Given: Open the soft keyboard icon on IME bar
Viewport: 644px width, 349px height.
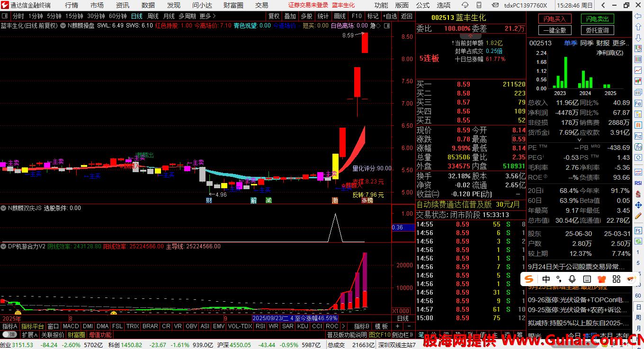Looking at the screenshot, I should (x=587, y=279).
